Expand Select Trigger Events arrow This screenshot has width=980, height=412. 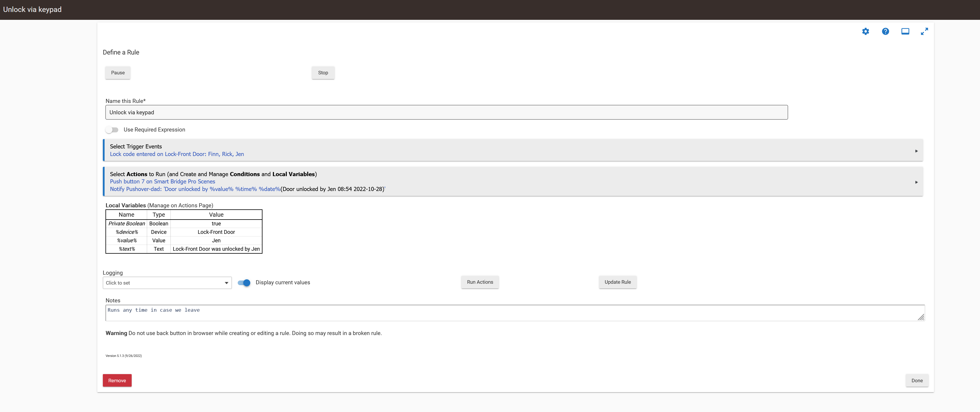pyautogui.click(x=916, y=151)
